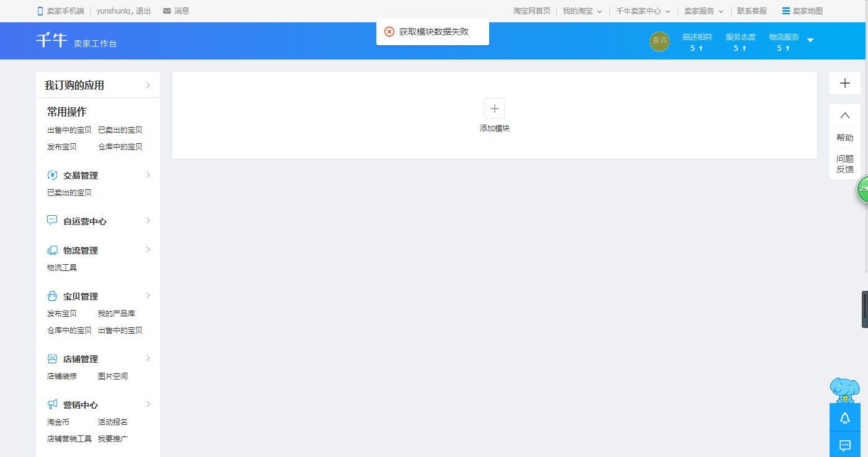Expand the 我订购的应用 chevron

pos(148,85)
